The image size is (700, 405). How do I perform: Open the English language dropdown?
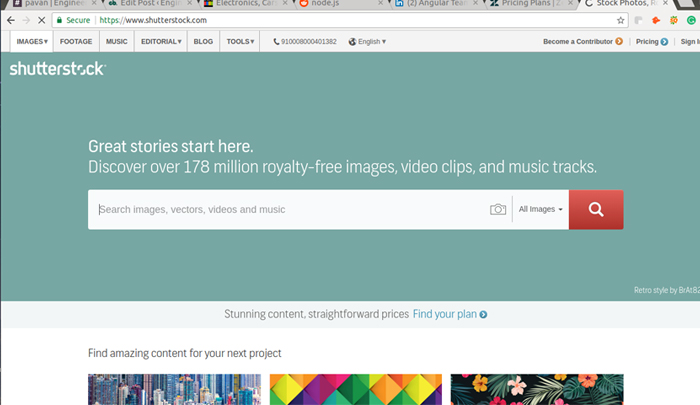(x=367, y=42)
